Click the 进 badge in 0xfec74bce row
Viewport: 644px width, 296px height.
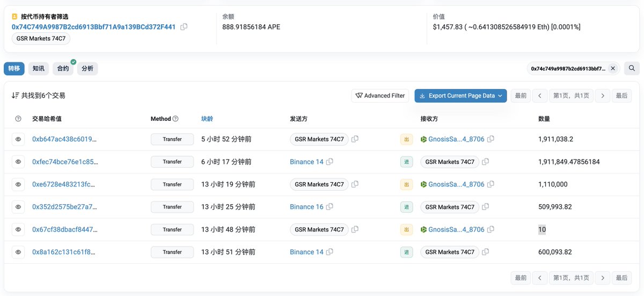[x=406, y=162]
